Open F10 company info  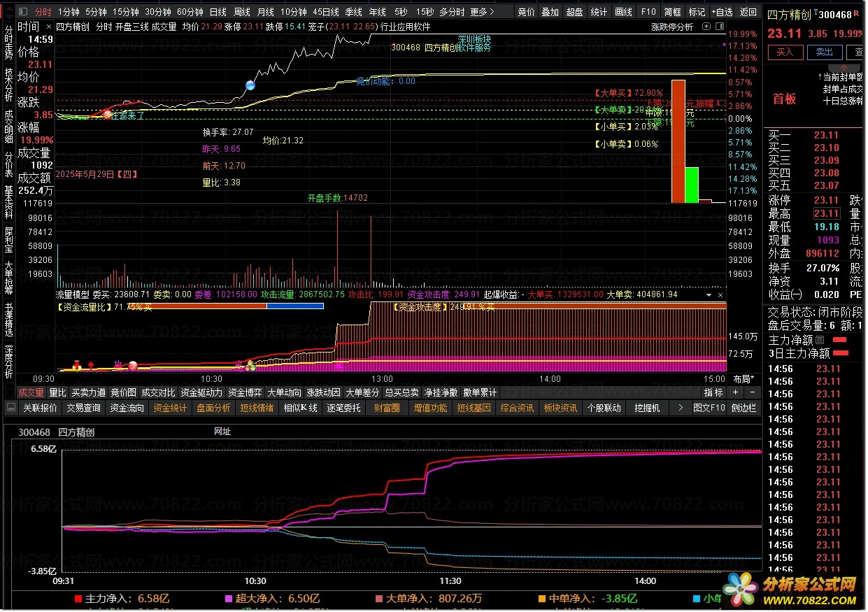point(648,12)
